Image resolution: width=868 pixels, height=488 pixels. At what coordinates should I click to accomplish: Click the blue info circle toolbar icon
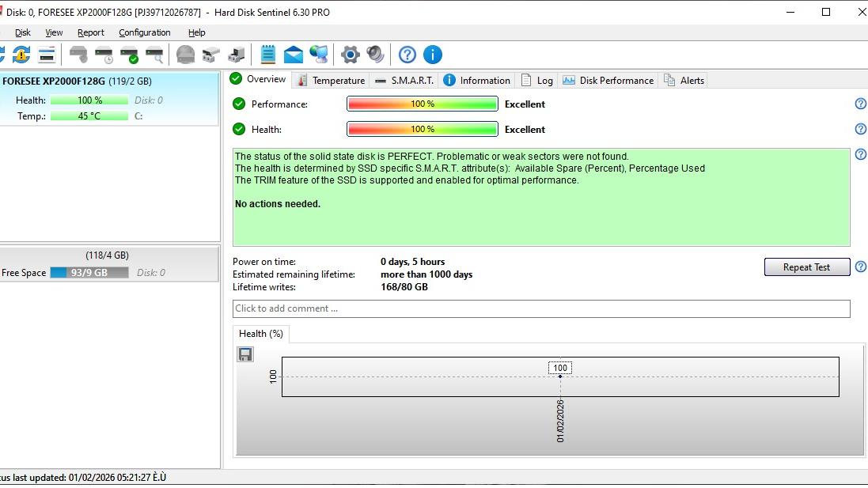[433, 55]
